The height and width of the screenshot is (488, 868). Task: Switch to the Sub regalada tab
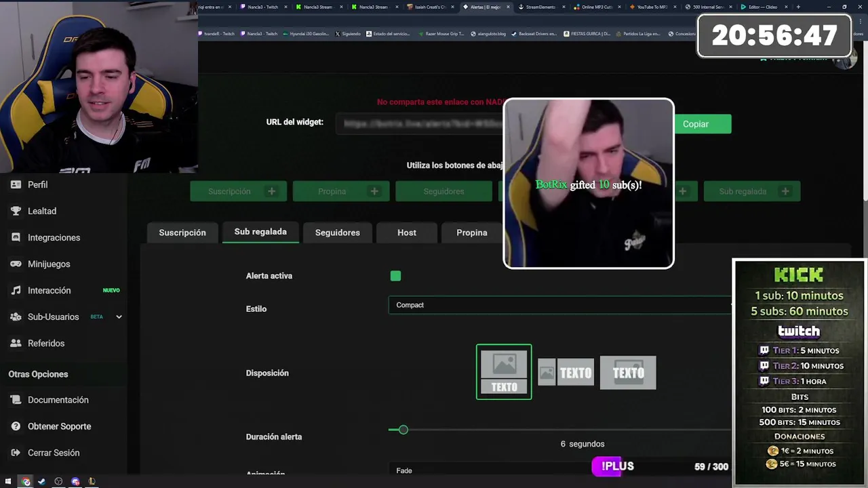tap(260, 232)
